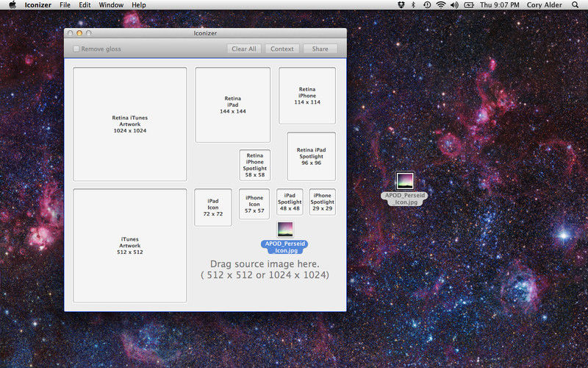Viewport: 588px width, 368px height.
Task: Click the Iconizer window title text
Action: pyautogui.click(x=205, y=33)
